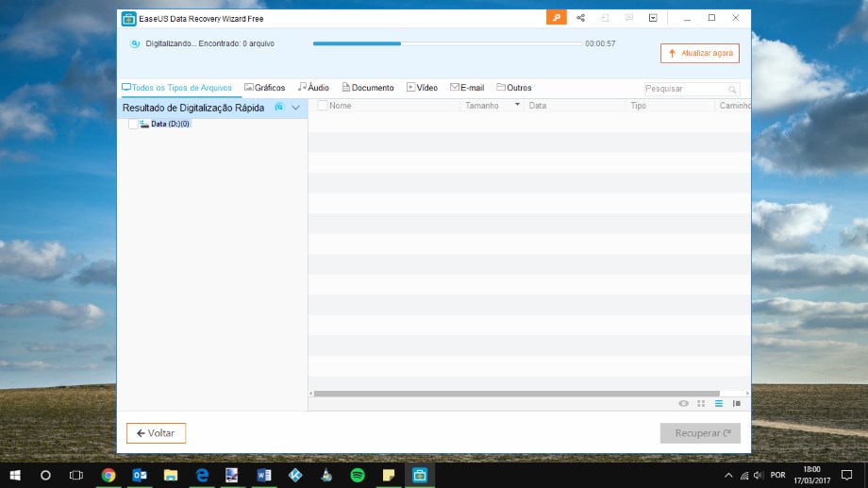Click the orange key activation icon

click(x=557, y=18)
